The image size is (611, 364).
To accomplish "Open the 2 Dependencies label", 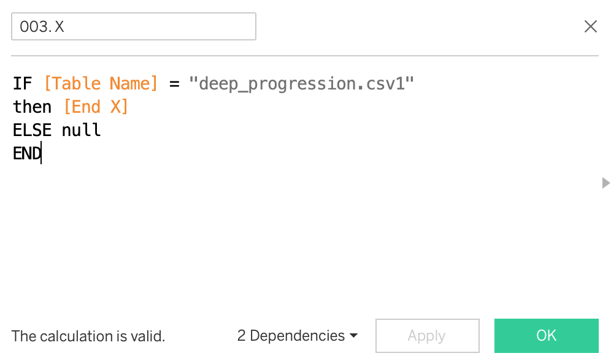I will (291, 336).
